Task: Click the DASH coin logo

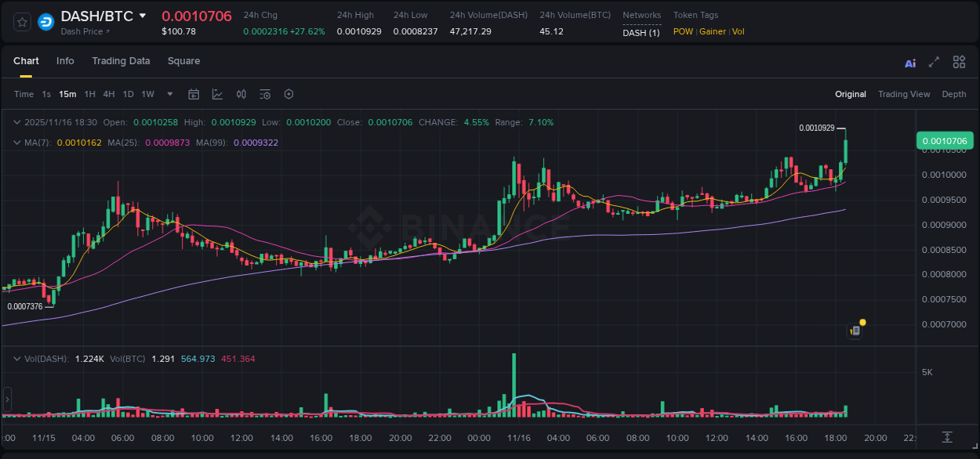Action: click(x=45, y=22)
